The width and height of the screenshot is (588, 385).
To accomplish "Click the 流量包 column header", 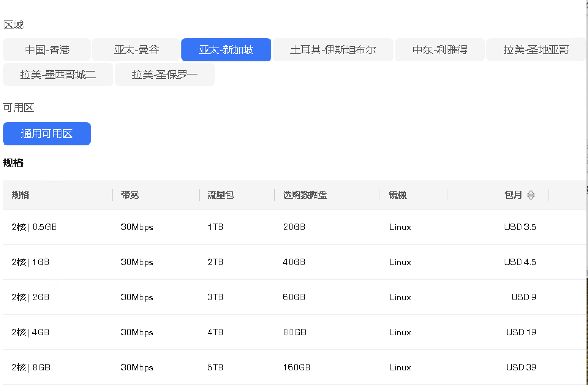I will (x=220, y=195).
